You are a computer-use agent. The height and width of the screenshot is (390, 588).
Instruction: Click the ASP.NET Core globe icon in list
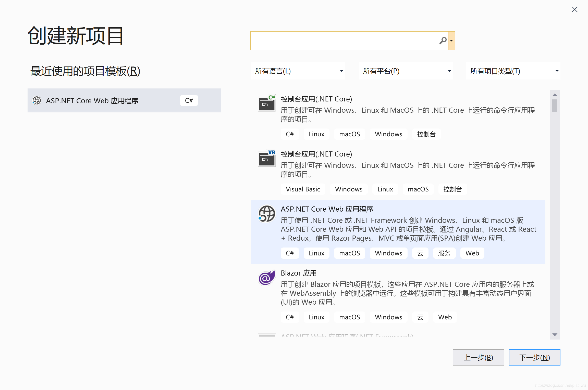tap(267, 214)
